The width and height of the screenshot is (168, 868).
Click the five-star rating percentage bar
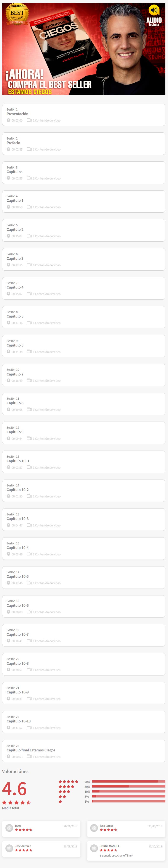[129, 781]
